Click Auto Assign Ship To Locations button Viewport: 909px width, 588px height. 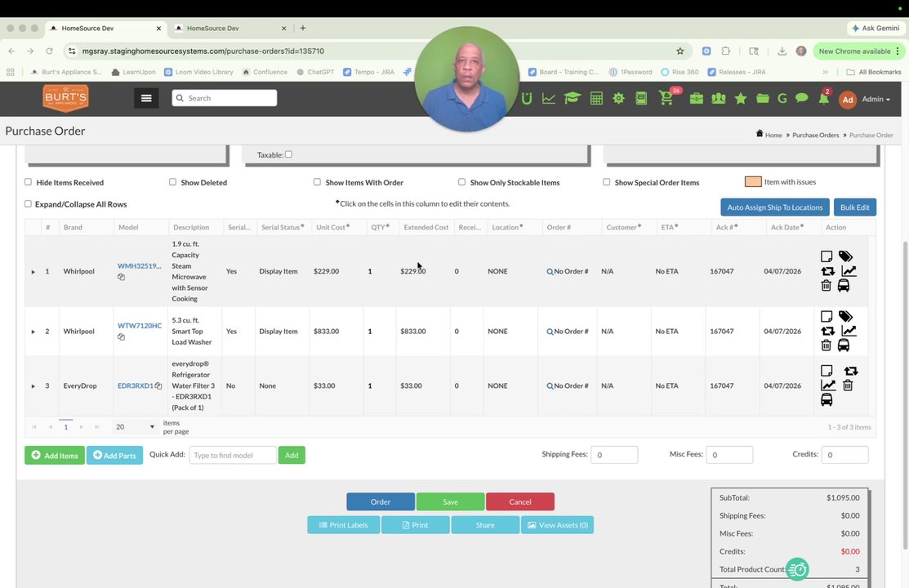pos(774,207)
